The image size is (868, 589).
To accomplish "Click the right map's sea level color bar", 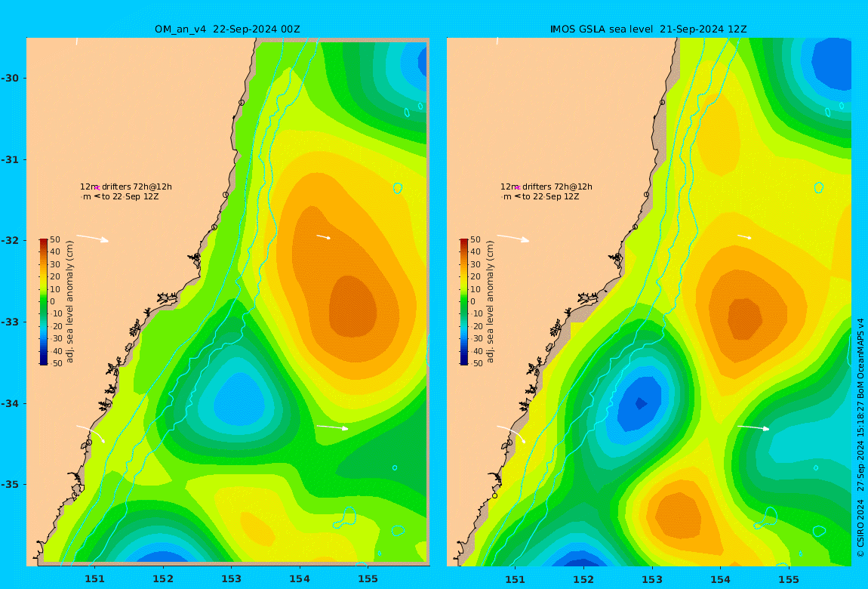I will (x=464, y=302).
